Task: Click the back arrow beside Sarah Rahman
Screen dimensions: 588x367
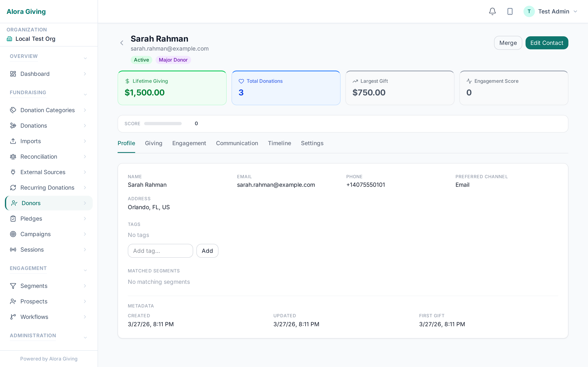Action: click(122, 43)
